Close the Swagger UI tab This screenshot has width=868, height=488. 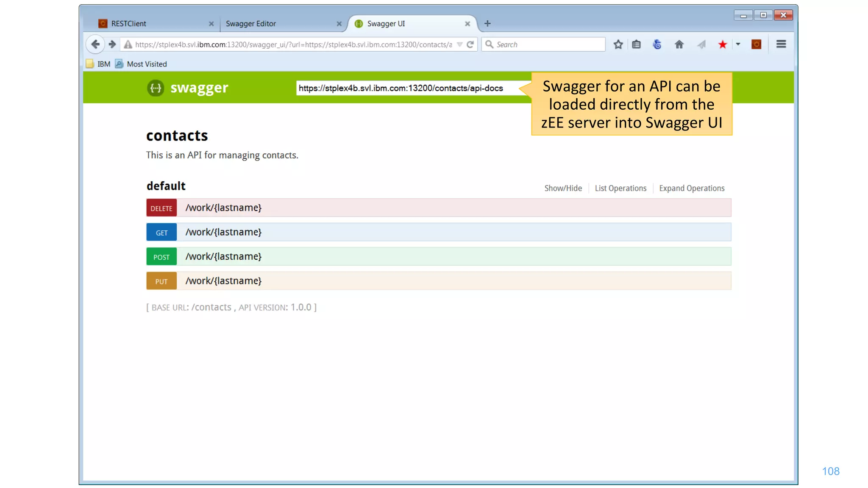(467, 24)
